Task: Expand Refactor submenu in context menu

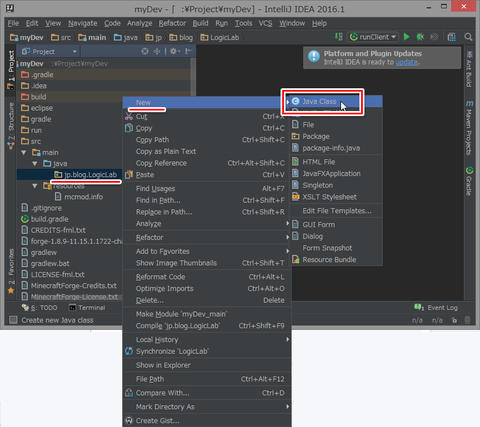Action: pos(207,238)
